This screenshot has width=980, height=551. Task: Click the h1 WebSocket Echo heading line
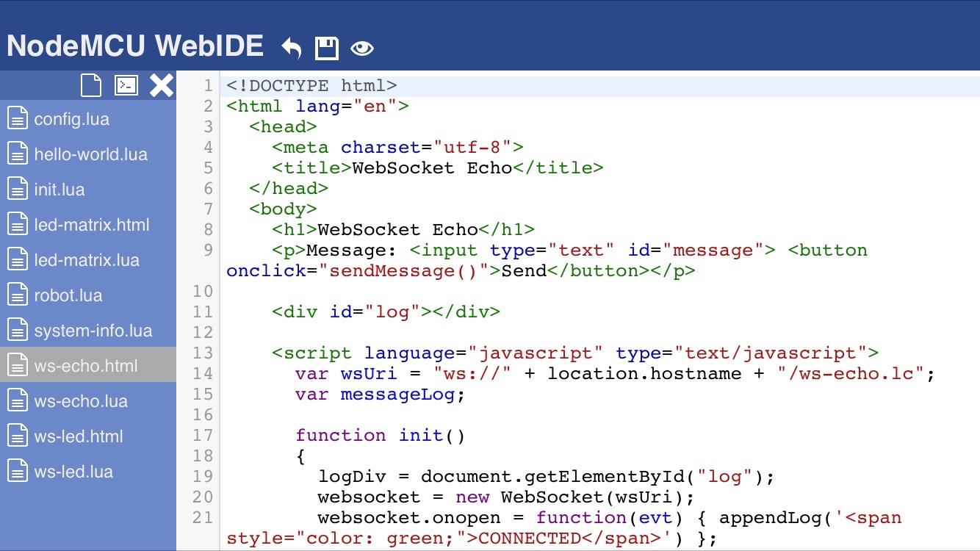403,230
